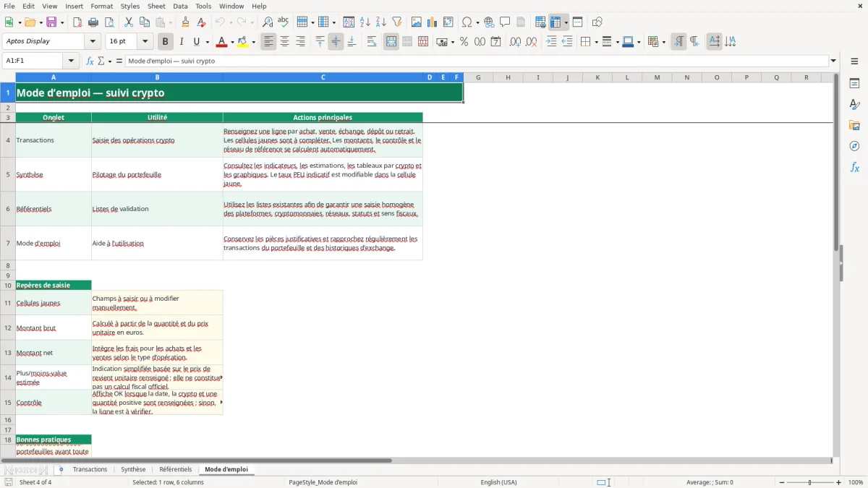Apply the yellow background color swatch
This screenshot has height=488, width=868.
pos(243,42)
